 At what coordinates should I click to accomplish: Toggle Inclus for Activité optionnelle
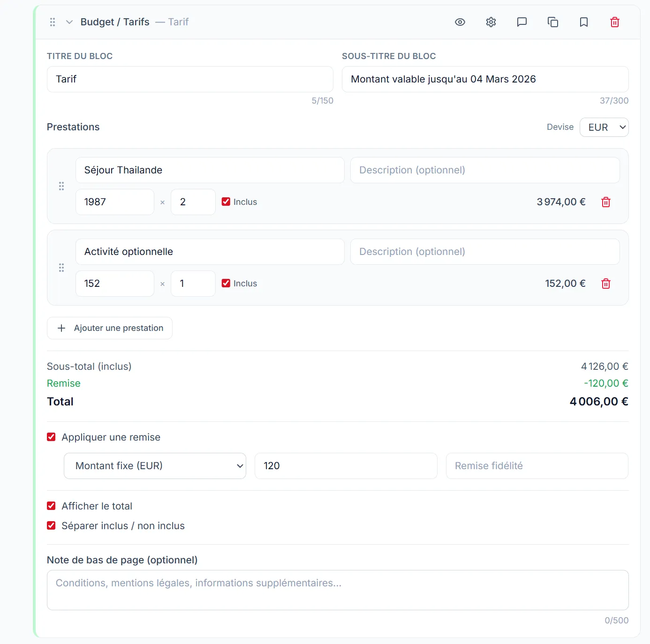coord(226,284)
